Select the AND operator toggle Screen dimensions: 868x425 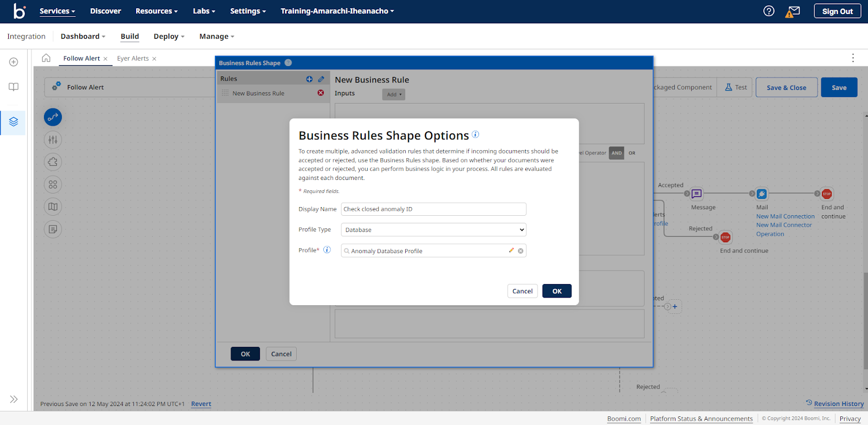[616, 153]
